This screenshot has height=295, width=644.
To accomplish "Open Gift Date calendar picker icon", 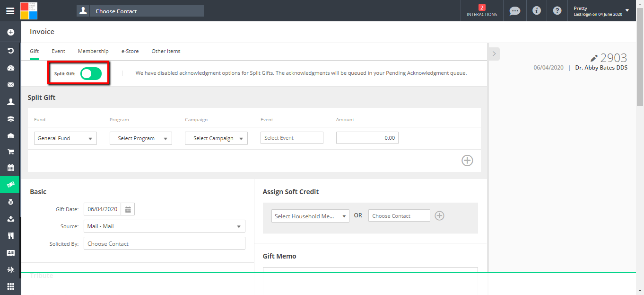I will click(x=128, y=209).
